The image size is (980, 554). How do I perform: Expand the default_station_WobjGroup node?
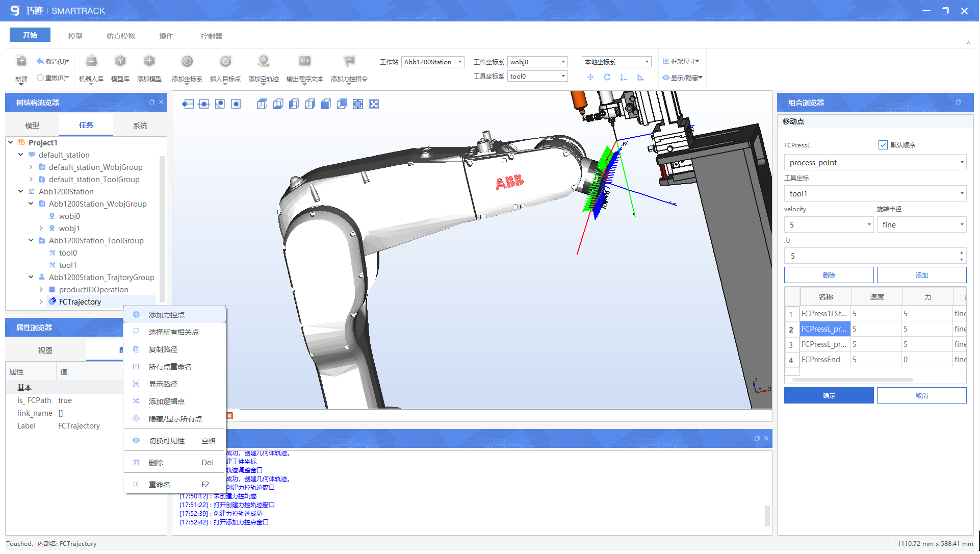click(x=31, y=167)
